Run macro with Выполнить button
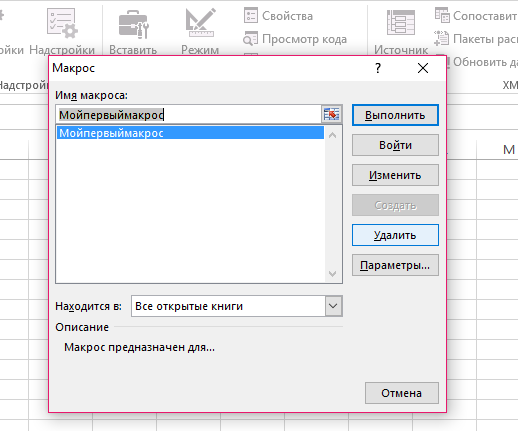 [x=395, y=115]
